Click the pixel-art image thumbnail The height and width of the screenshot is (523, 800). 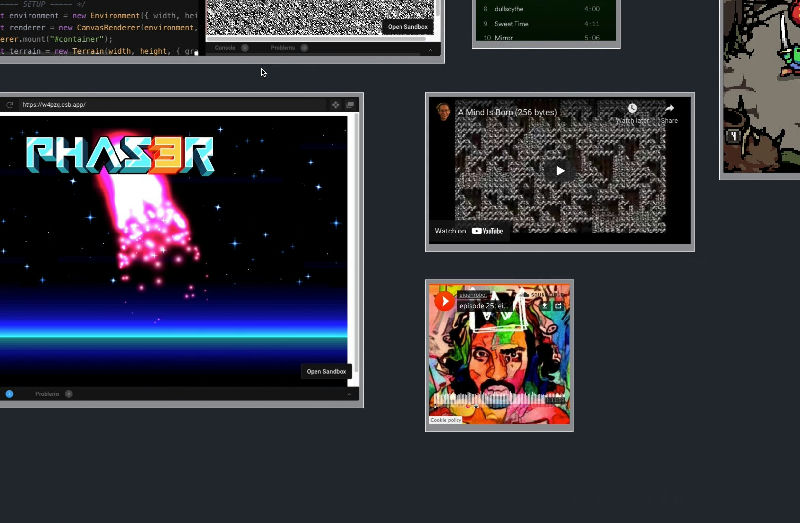click(762, 86)
